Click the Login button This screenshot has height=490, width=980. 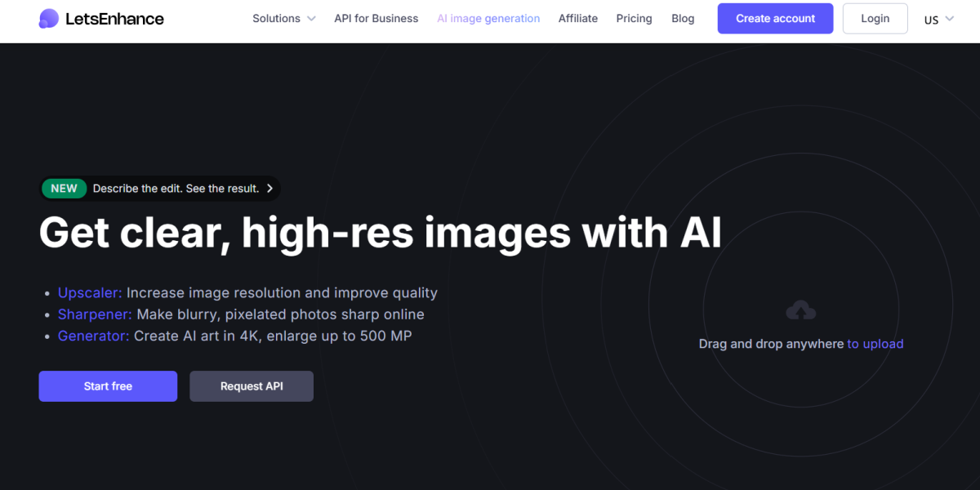[875, 19]
